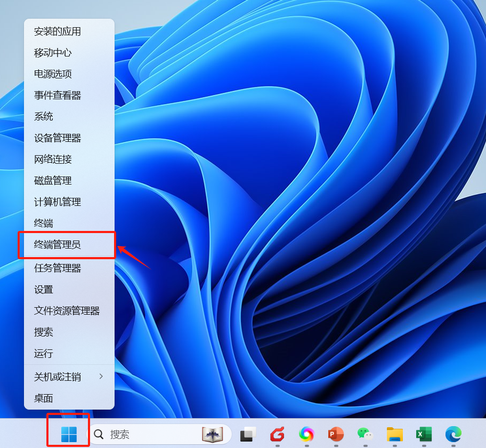Select 计算机管理 menu entry
486x448 pixels.
[69, 202]
